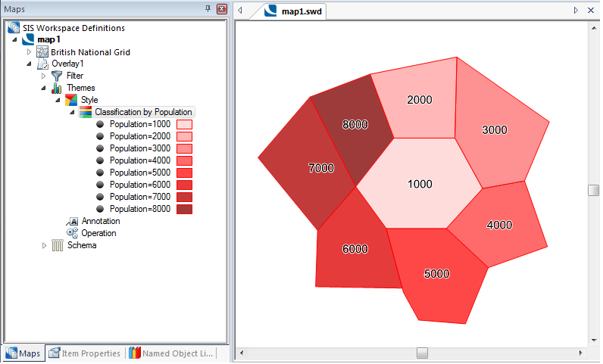Collapse the Overlay1 tree node
The image size is (603, 364).
[x=30, y=64]
